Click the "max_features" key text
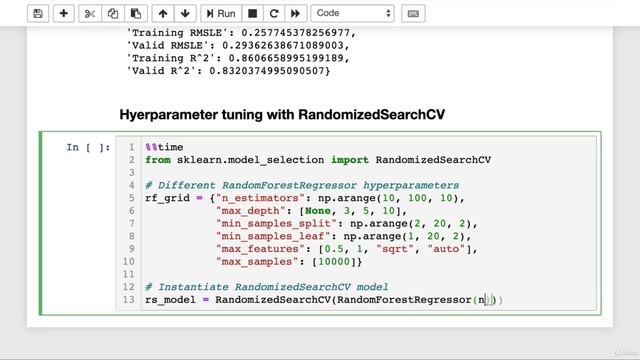 pyautogui.click(x=260, y=249)
